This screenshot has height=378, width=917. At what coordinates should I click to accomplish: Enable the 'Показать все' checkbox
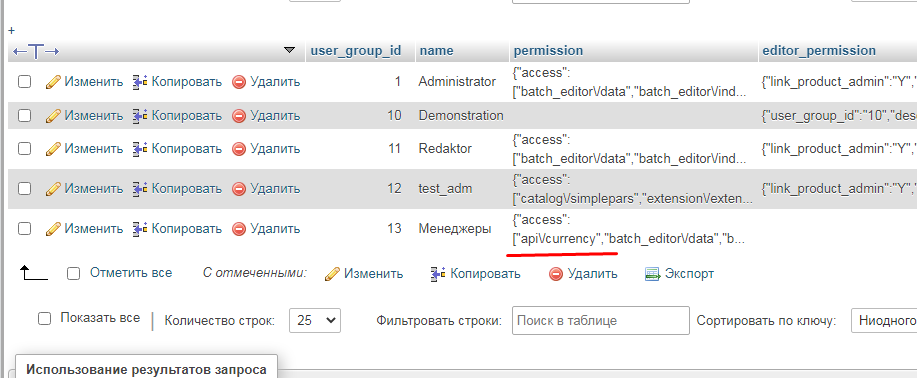point(44,319)
